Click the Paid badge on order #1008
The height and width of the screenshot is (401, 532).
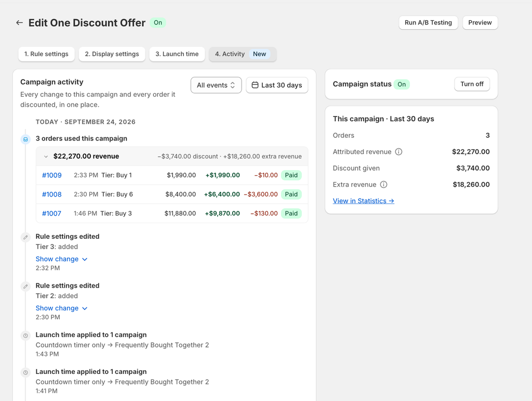(291, 194)
